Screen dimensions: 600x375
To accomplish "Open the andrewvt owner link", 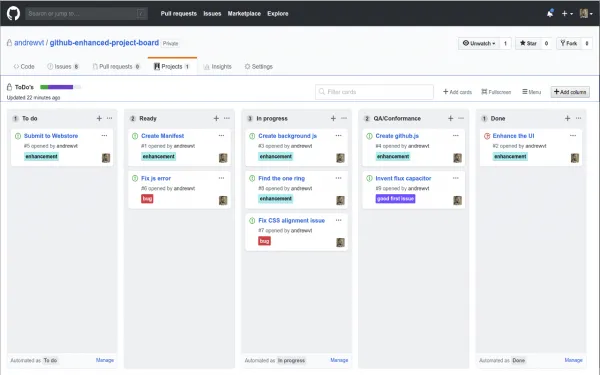I will pyautogui.click(x=29, y=42).
